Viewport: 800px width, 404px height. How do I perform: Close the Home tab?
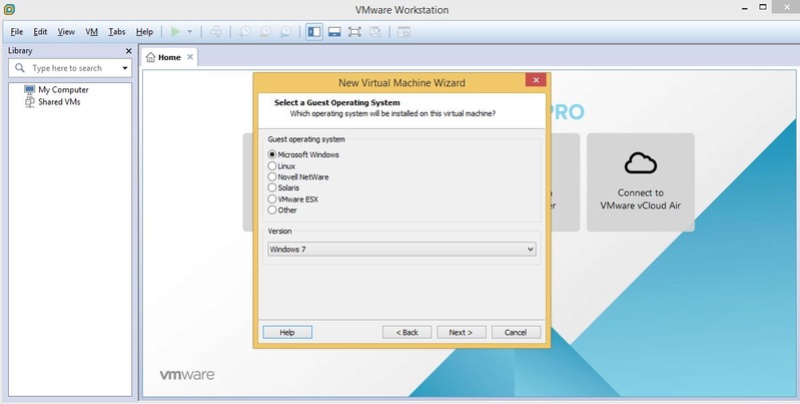[x=190, y=57]
